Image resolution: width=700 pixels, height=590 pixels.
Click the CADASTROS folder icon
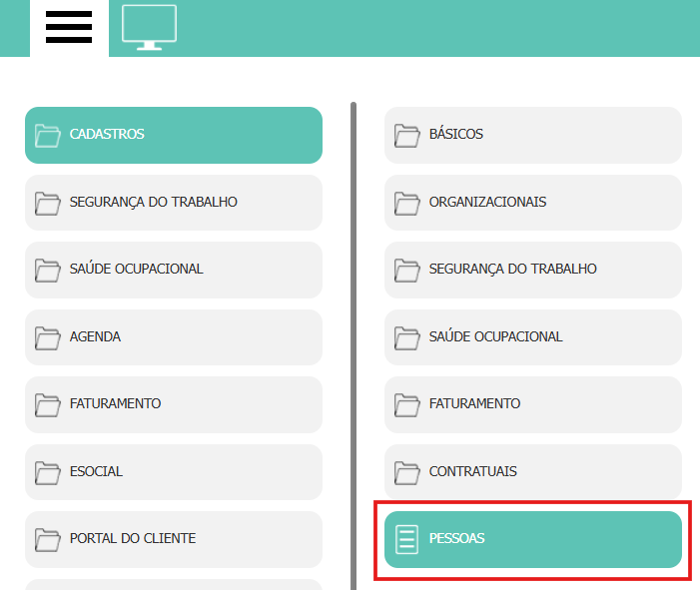point(47,136)
